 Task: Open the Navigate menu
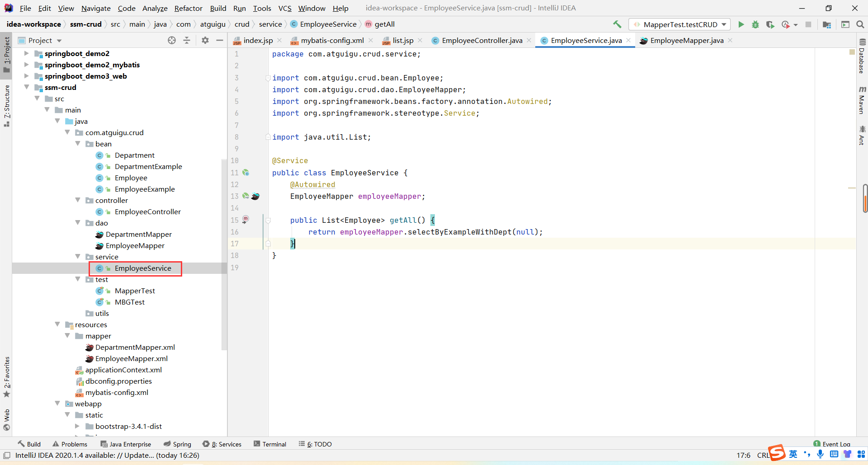point(96,8)
